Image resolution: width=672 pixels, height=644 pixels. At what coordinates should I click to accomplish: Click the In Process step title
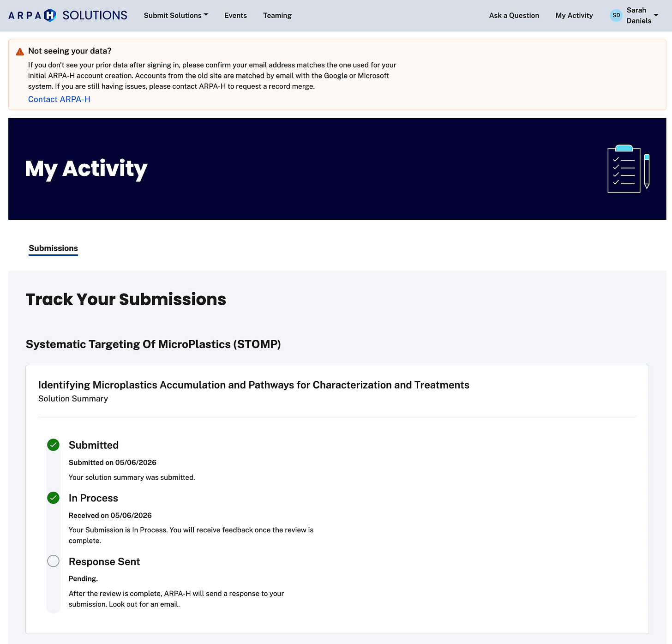coord(93,498)
